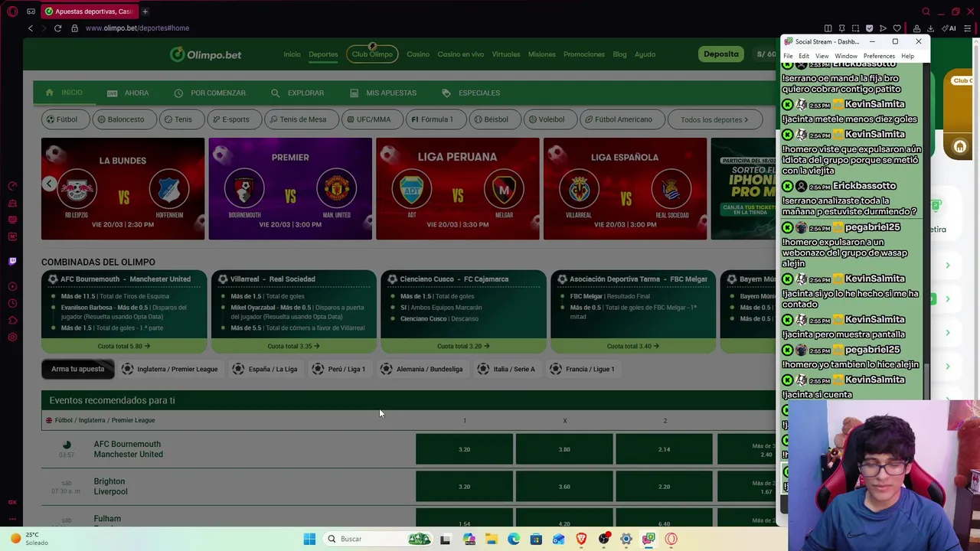The height and width of the screenshot is (551, 980).
Task: Open the MIS APUESTAS tab
Action: 383,93
